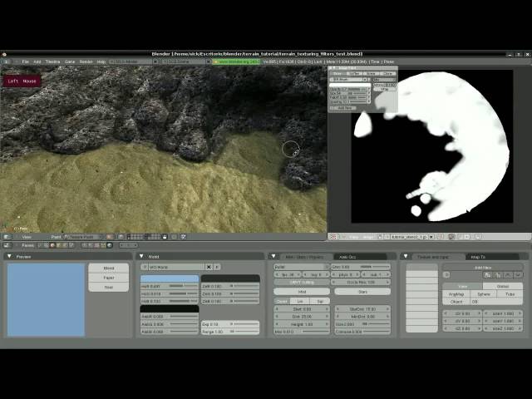532x399 pixels.
Task: Open the Texture Paint mode dropdown
Action: (x=84, y=237)
